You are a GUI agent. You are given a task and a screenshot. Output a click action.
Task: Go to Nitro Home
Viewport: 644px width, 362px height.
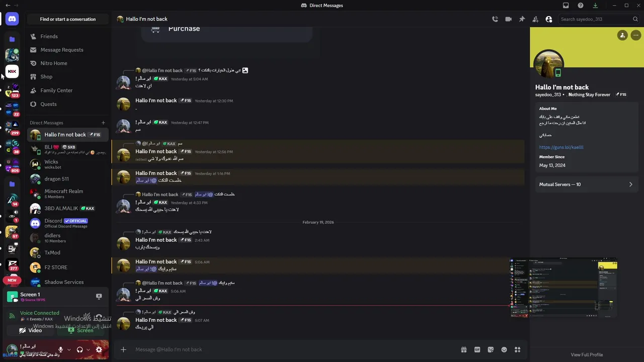tap(67, 63)
